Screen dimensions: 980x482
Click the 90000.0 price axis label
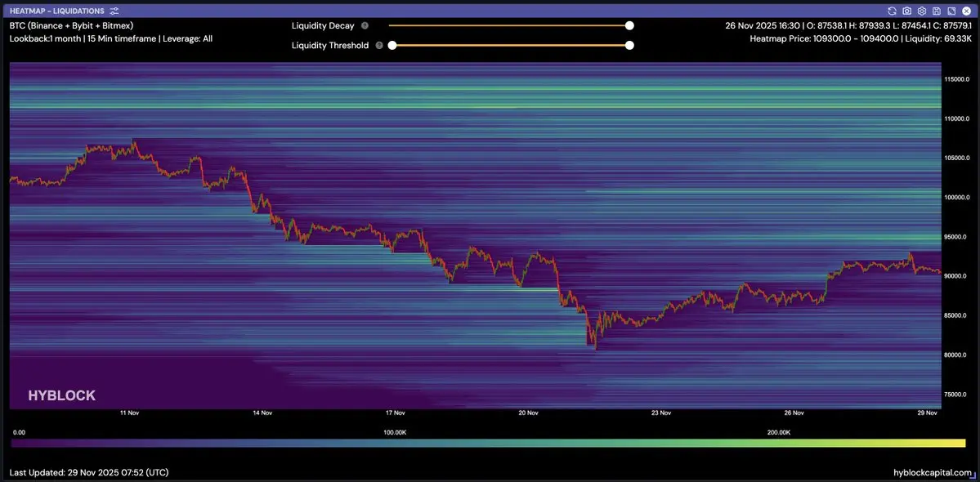click(957, 276)
